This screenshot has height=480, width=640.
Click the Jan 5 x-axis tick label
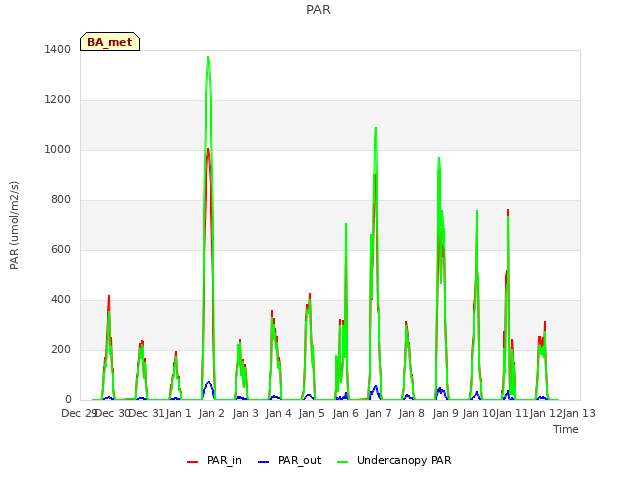312,413
